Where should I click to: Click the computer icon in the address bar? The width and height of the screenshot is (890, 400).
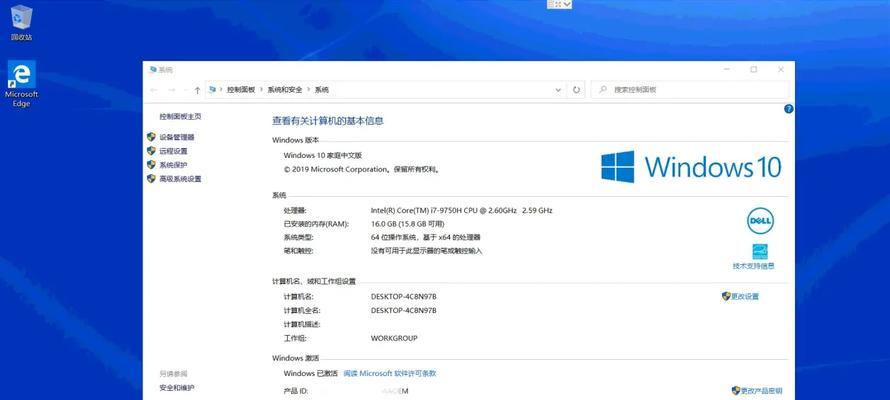(212, 90)
